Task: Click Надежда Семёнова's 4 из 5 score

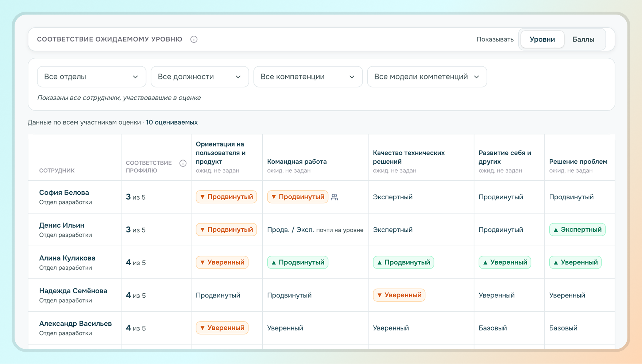Action: (x=136, y=295)
